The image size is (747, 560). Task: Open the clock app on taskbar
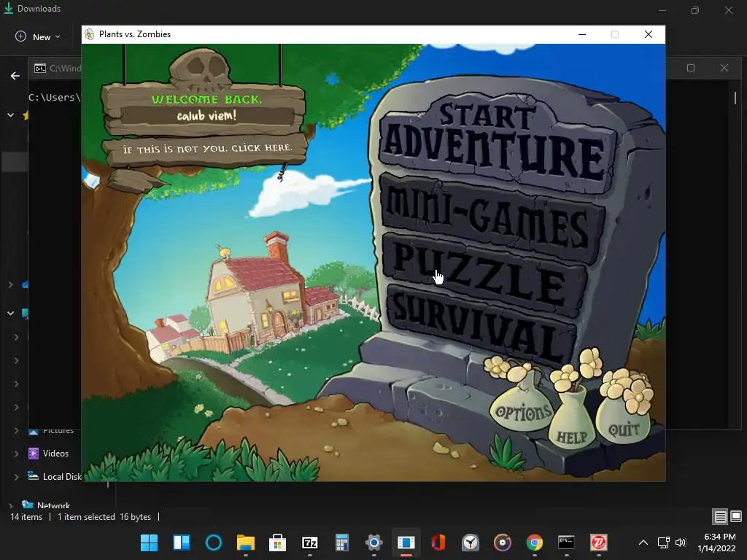(471, 542)
